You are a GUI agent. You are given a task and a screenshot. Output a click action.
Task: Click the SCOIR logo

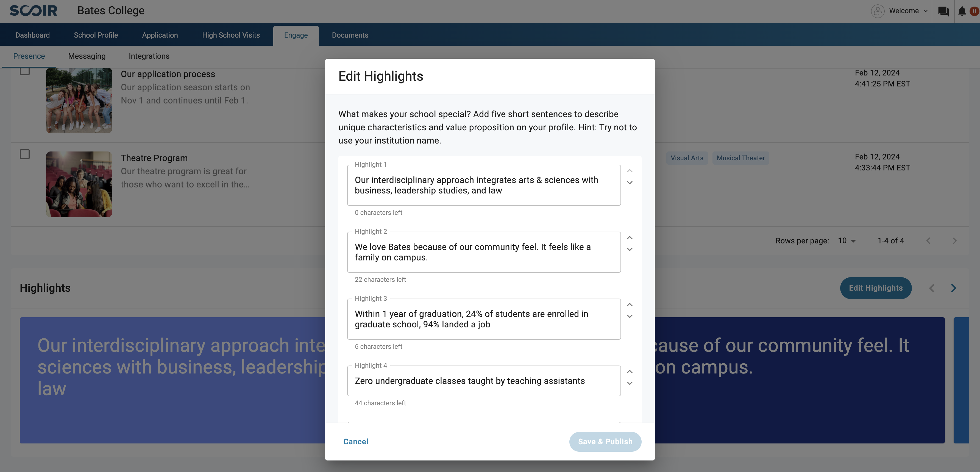(34, 11)
